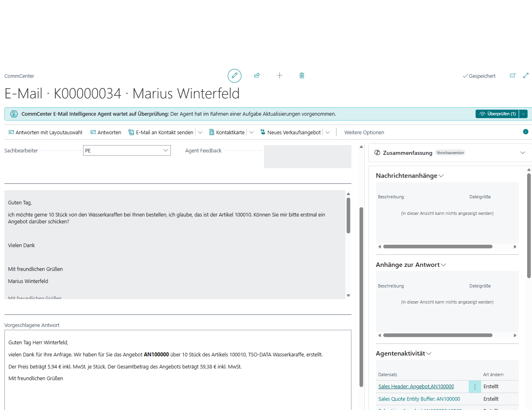Click the Anhänge zur Antwort horizontal scrollbar
This screenshot has width=532, height=410.
438,335
